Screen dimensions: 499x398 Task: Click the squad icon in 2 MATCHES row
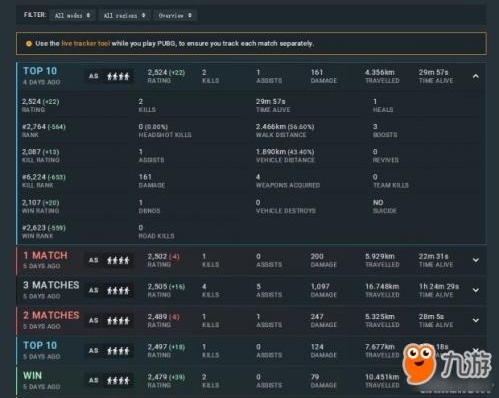118,320
